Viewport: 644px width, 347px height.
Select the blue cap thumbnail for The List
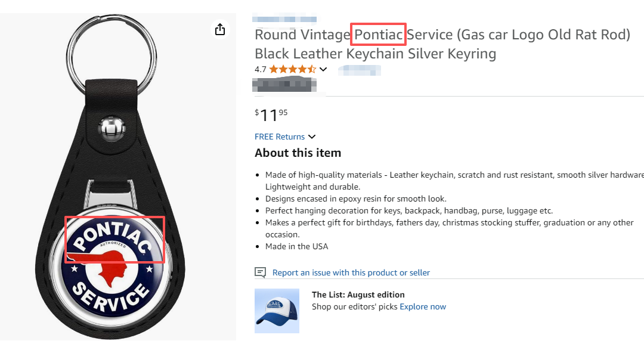tap(277, 311)
